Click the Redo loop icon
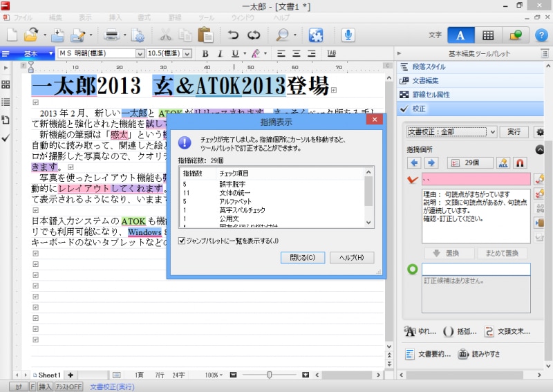This screenshot has width=553, height=392. coord(254,35)
